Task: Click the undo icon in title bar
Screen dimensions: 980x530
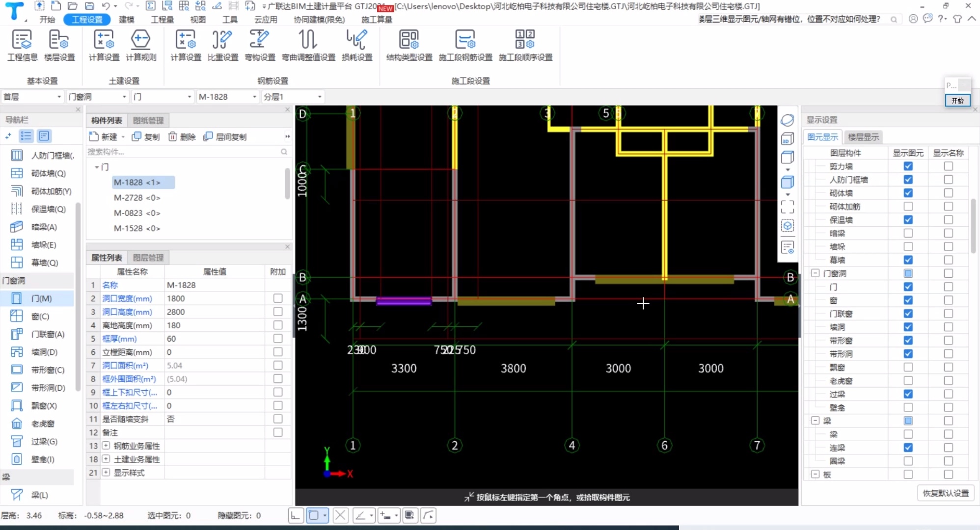Action: [x=106, y=6]
